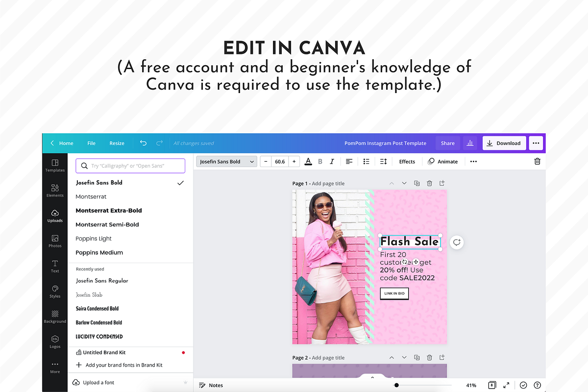Open the grid view page count button

tap(492, 385)
